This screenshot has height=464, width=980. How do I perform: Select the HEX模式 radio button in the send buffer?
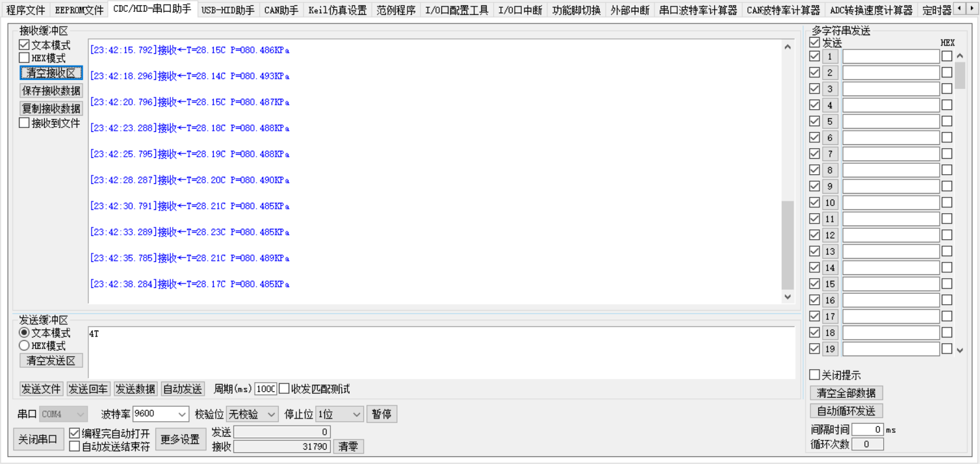pyautogui.click(x=42, y=346)
